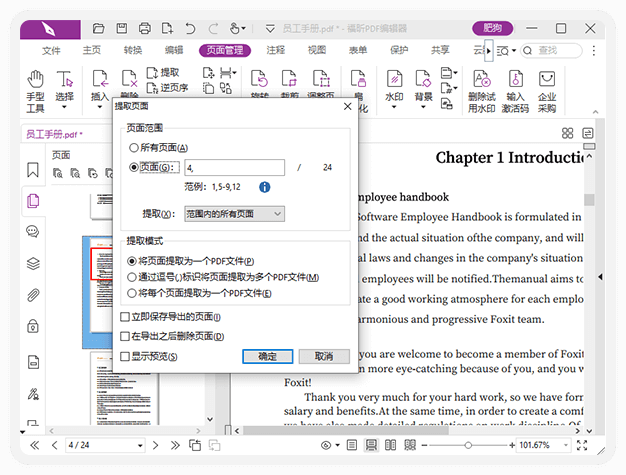Select facing pages view icon in status bar

390,445
